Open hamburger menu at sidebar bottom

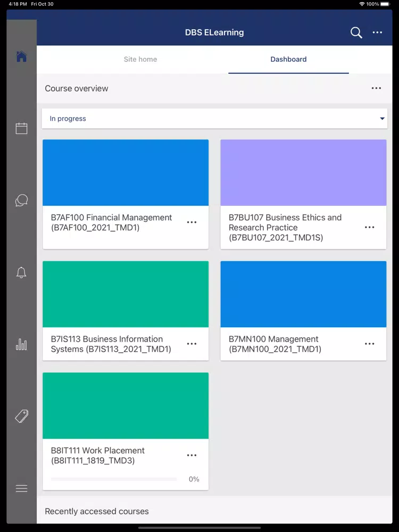click(x=21, y=488)
